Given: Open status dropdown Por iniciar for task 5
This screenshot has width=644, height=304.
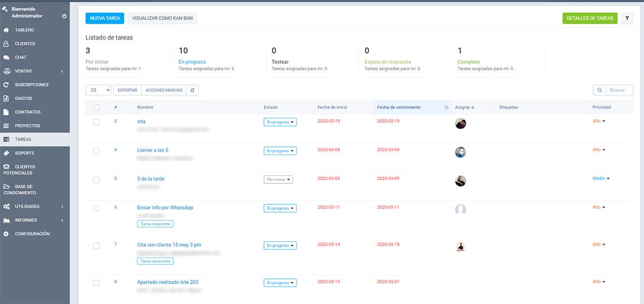Looking at the screenshot, I should [x=278, y=180].
